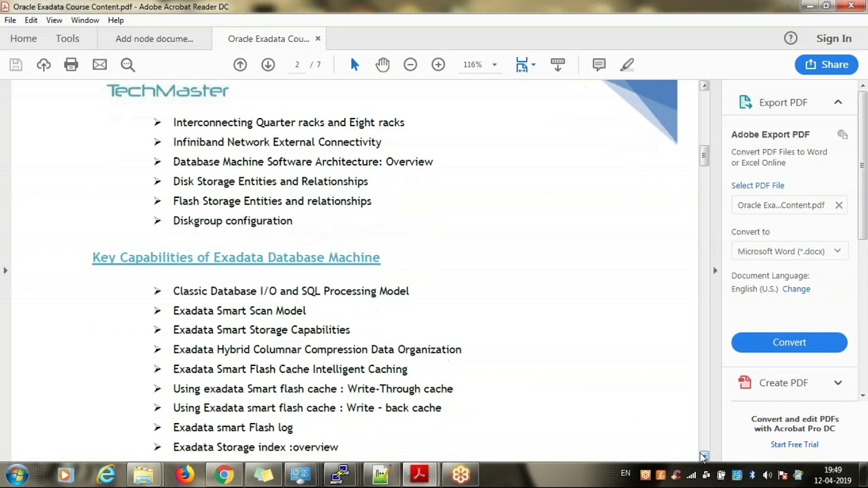The height and width of the screenshot is (488, 868).
Task: Switch to the Tools tab
Action: pyautogui.click(x=68, y=39)
